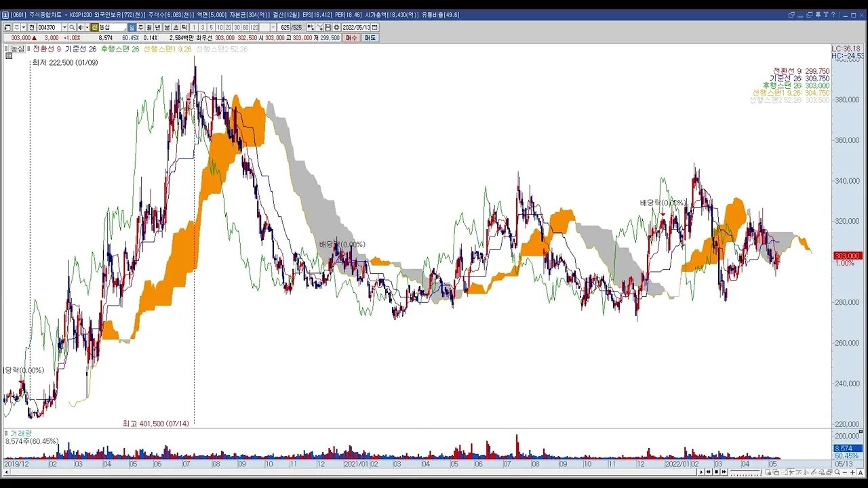Click the 매도 sell button
The image size is (868, 488).
coord(370,38)
